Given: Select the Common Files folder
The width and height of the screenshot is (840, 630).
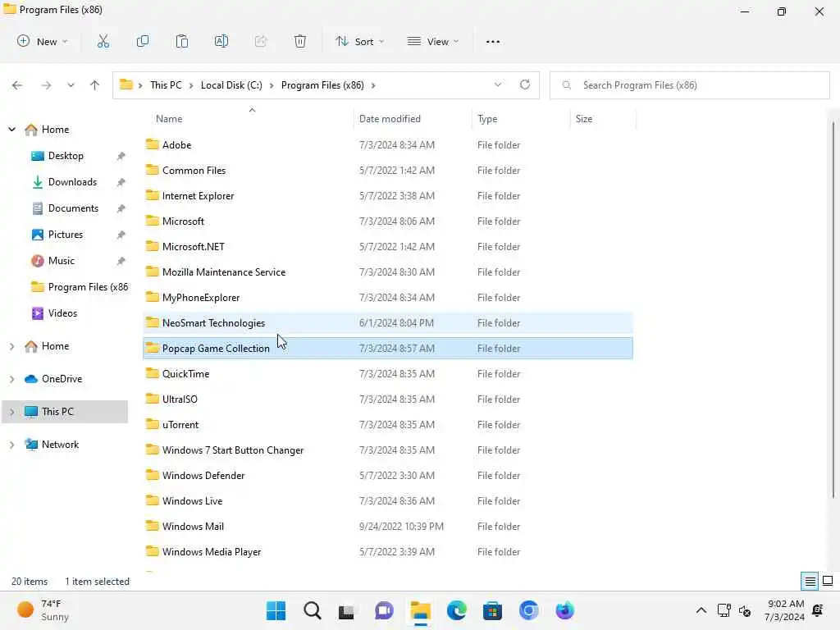Looking at the screenshot, I should click(x=388, y=171).
